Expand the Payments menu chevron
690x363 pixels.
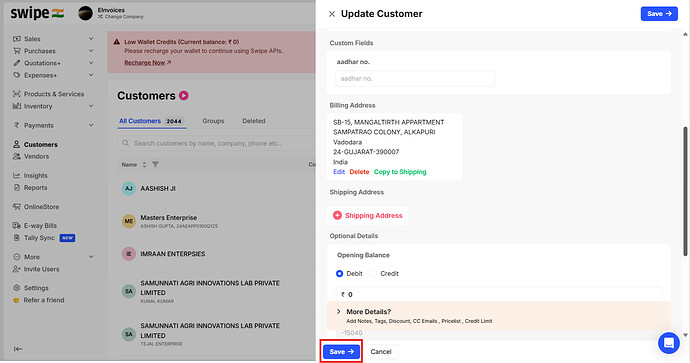91,125
